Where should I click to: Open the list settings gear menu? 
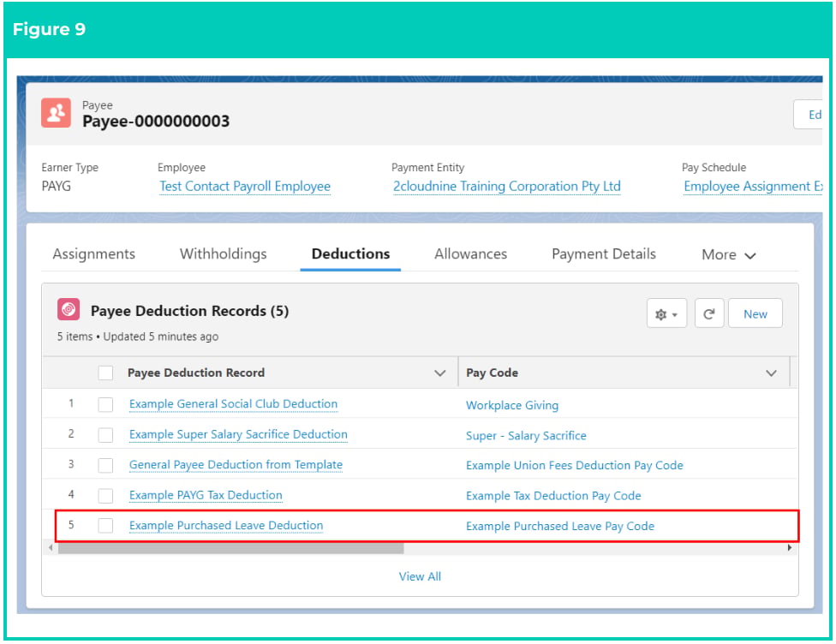click(666, 314)
